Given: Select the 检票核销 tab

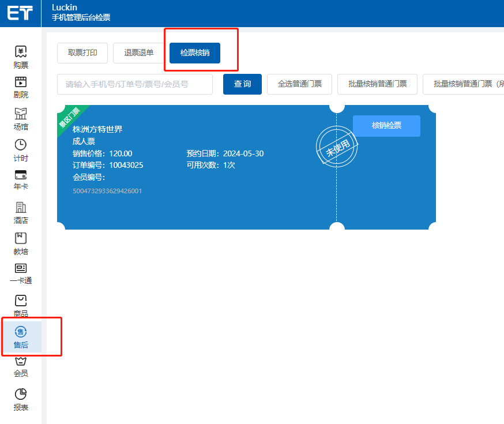Looking at the screenshot, I should pyautogui.click(x=195, y=53).
